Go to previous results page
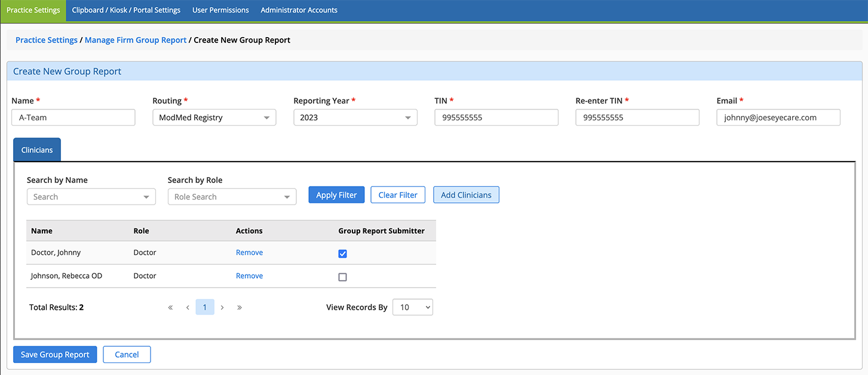The image size is (868, 375). [x=188, y=307]
